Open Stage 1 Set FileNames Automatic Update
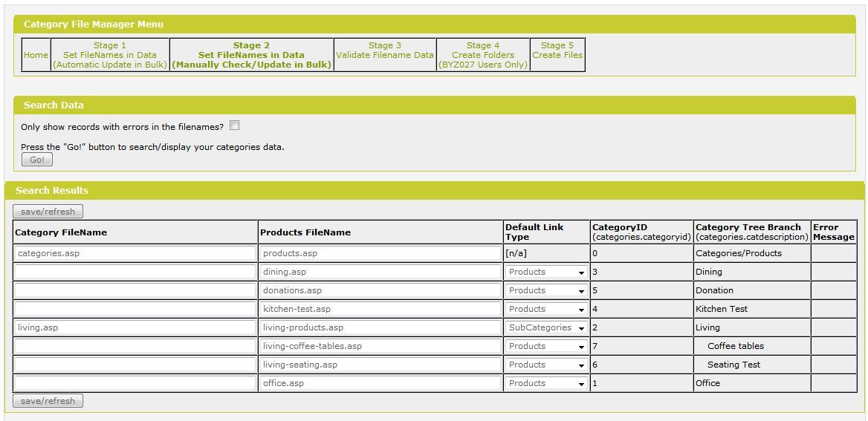The width and height of the screenshot is (868, 421). click(x=109, y=55)
